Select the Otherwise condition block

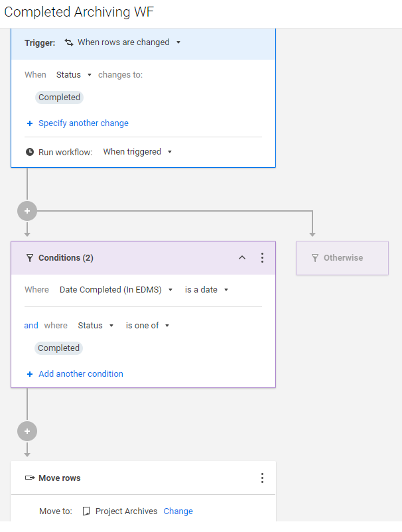click(x=342, y=258)
